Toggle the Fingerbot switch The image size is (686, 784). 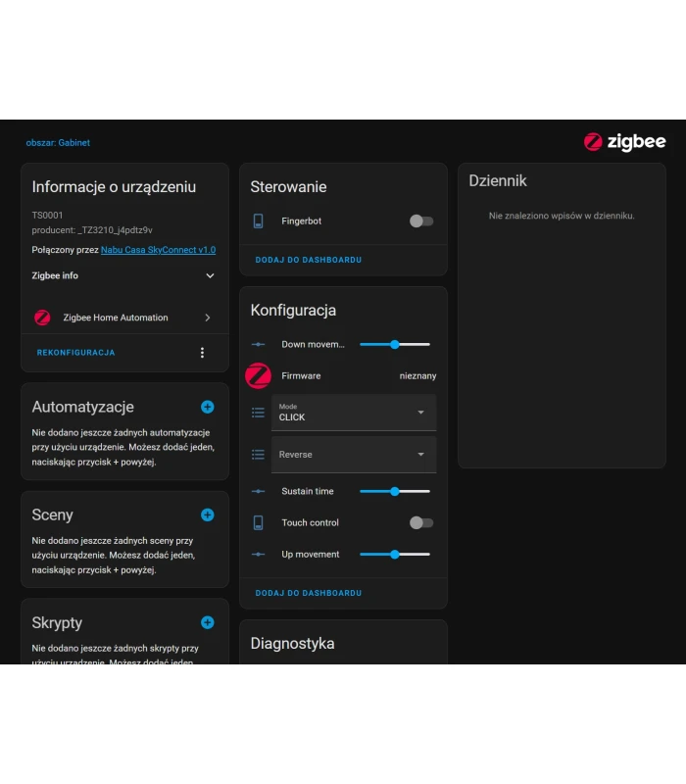421,221
